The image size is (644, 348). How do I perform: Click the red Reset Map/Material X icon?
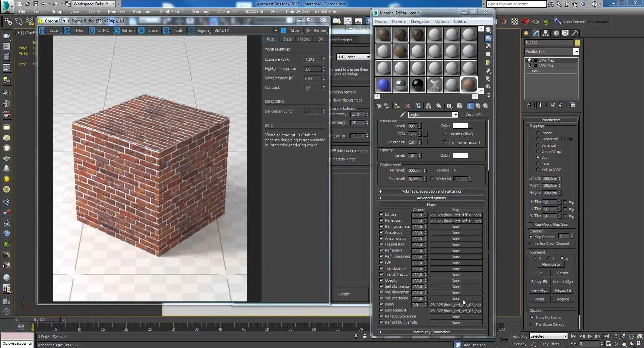coord(408,106)
